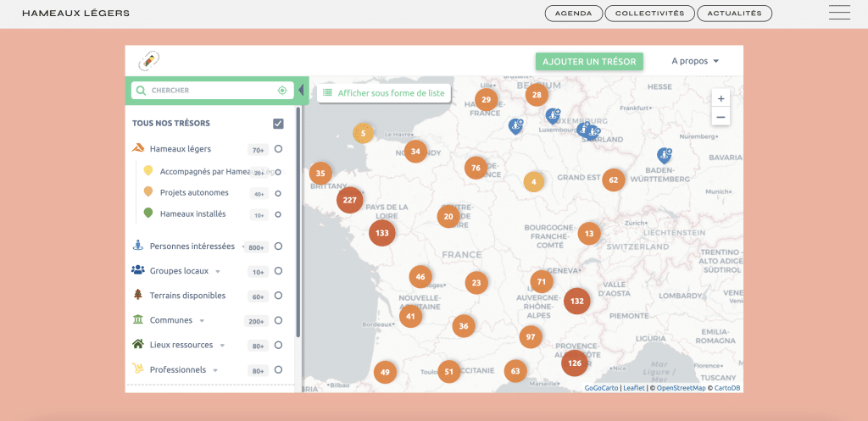This screenshot has height=421, width=868.
Task: Open the GoGoCarto attribution link
Action: (x=601, y=388)
